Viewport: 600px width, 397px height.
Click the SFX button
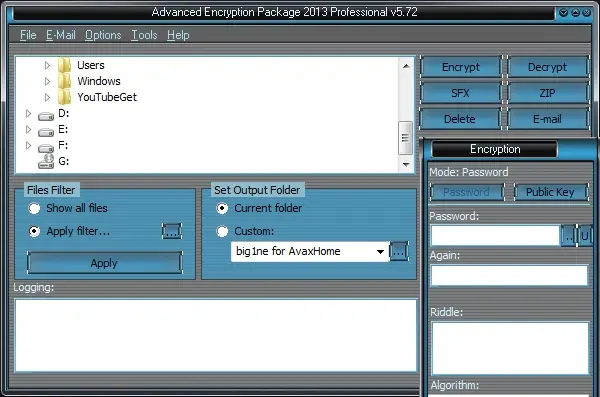461,93
